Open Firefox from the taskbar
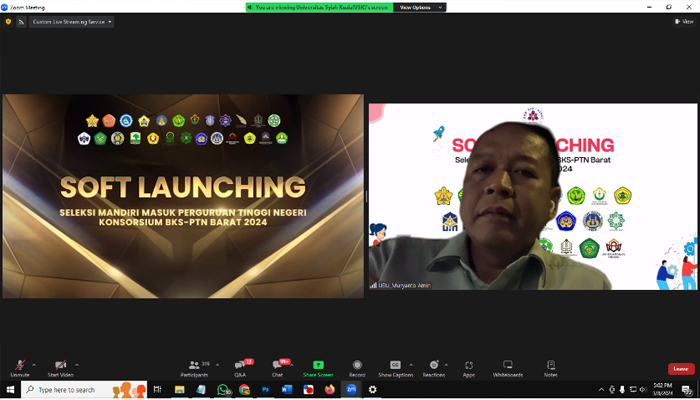The width and height of the screenshot is (700, 400). [330, 390]
